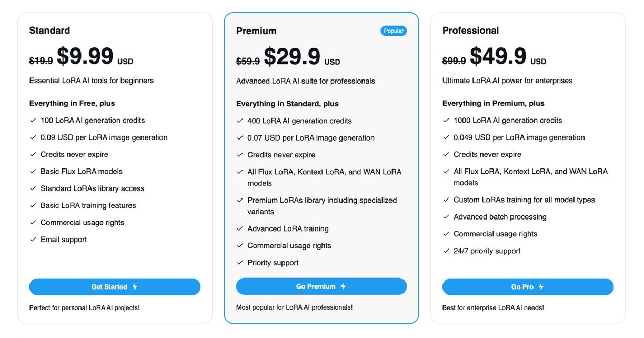The height and width of the screenshot is (338, 644).
Task: Click checkmark next to Priority support in Premium
Action: click(240, 263)
